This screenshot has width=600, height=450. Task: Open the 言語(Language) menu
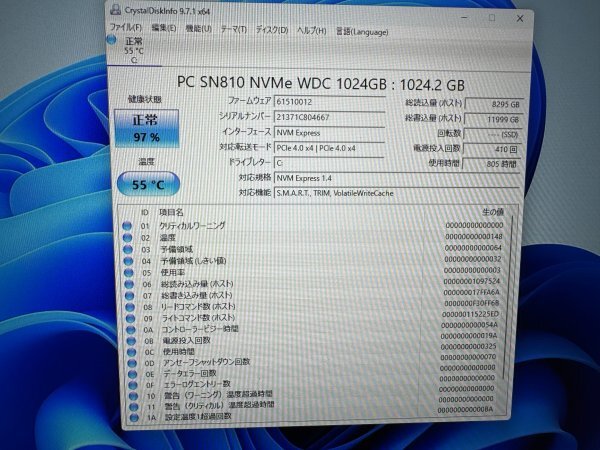tap(362, 32)
